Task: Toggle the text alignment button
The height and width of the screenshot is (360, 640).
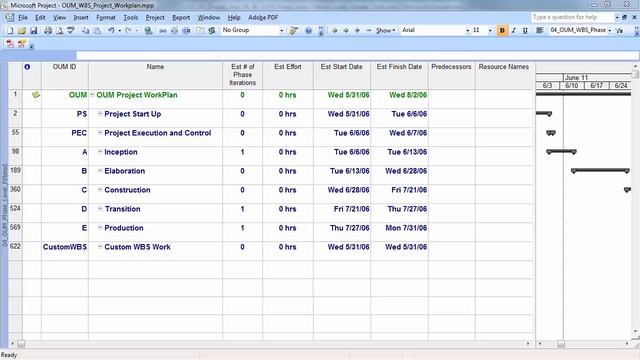Action: click(540, 30)
